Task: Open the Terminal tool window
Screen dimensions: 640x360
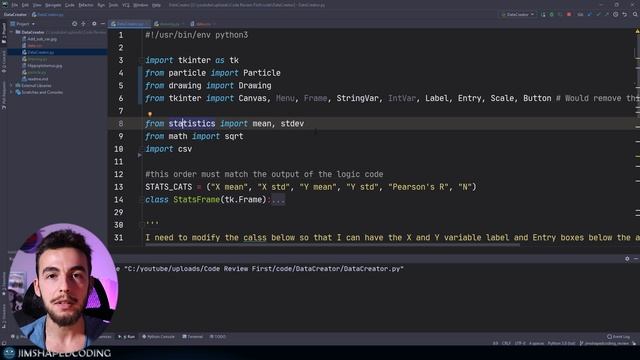Action: (193, 337)
